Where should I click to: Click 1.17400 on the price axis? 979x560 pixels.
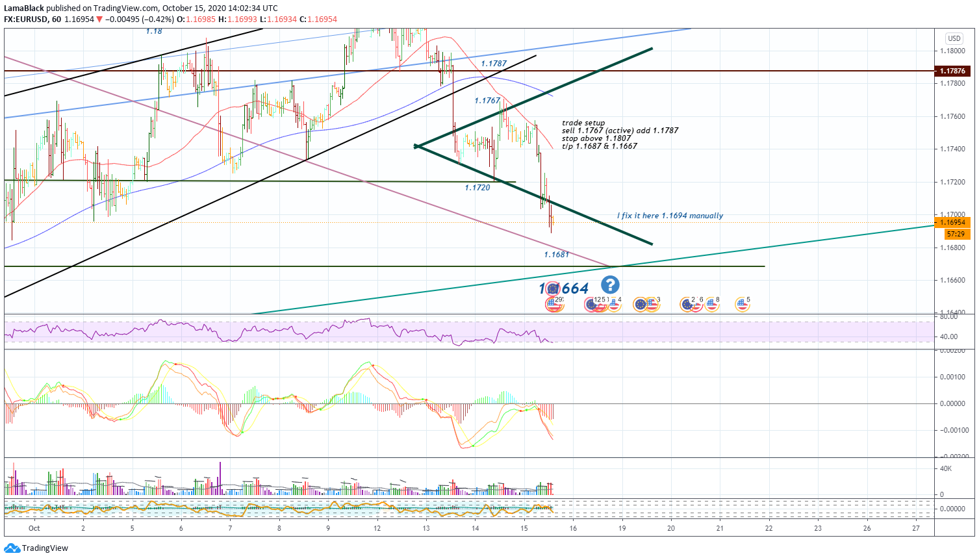(952, 149)
